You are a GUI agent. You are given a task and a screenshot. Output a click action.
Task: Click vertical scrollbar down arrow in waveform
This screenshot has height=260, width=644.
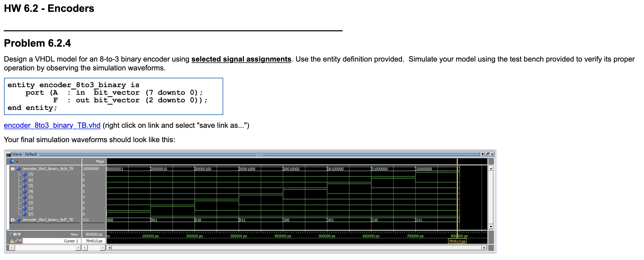[491, 227]
